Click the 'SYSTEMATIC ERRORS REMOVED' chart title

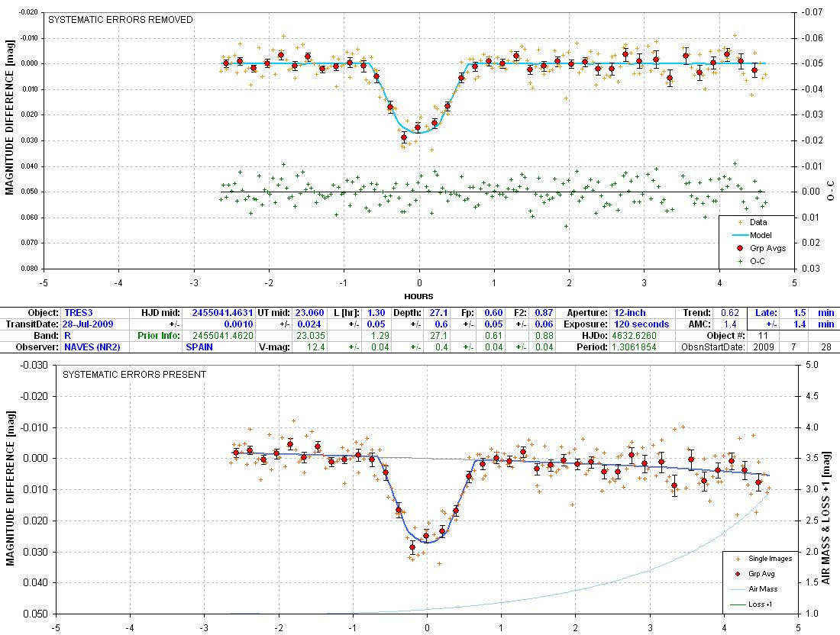pos(121,20)
